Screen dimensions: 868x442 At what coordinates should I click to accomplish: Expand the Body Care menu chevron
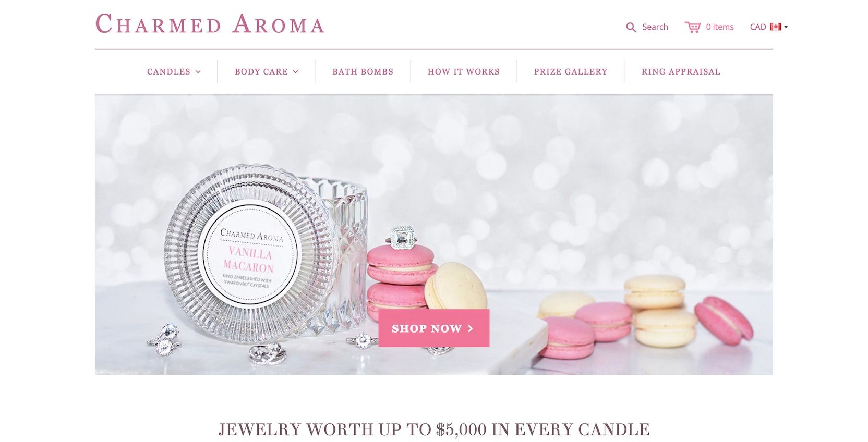click(296, 72)
